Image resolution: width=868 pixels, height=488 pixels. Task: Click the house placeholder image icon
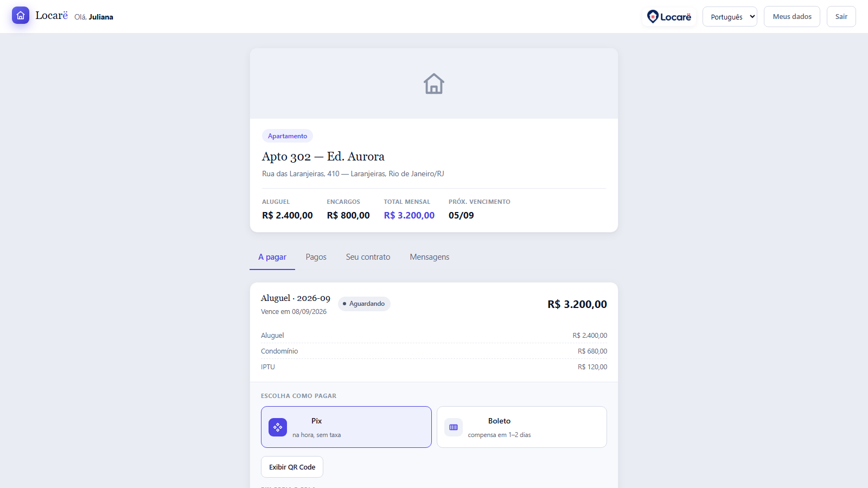pyautogui.click(x=434, y=84)
